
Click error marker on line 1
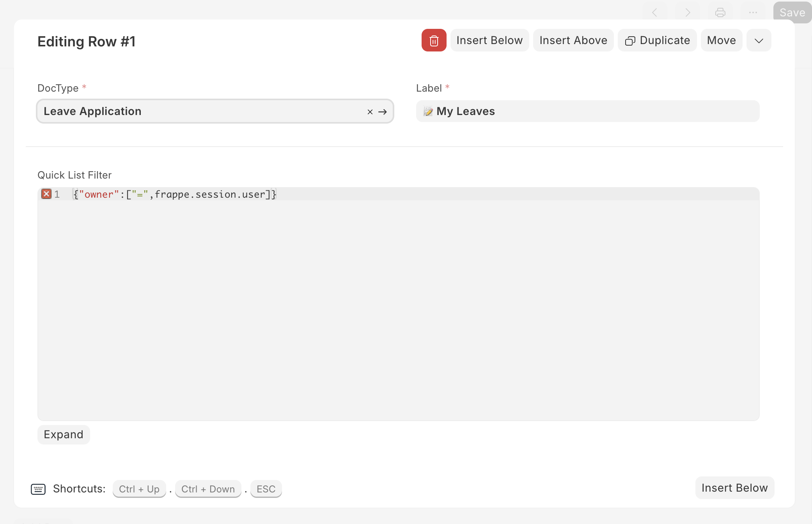click(x=46, y=194)
